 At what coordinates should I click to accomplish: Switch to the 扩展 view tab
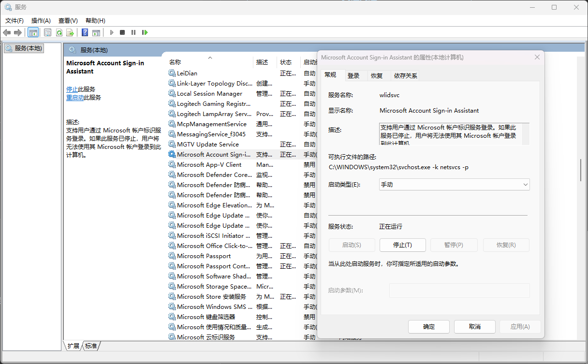tap(73, 346)
